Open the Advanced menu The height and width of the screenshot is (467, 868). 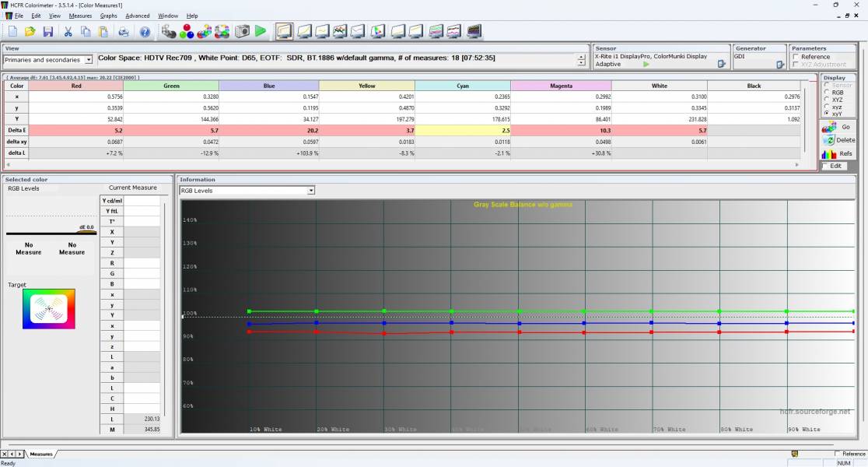tap(138, 16)
